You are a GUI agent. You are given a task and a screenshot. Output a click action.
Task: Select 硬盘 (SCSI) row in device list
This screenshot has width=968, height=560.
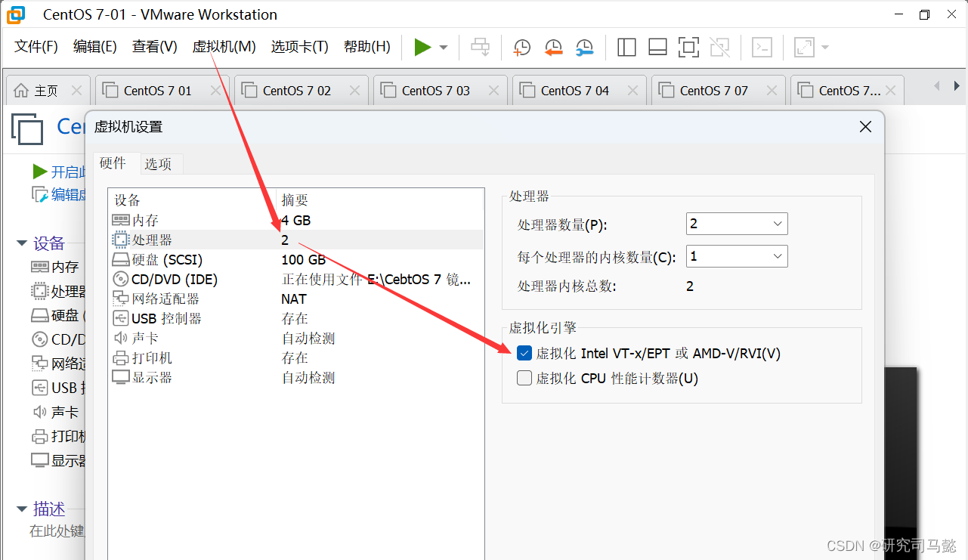click(x=295, y=260)
